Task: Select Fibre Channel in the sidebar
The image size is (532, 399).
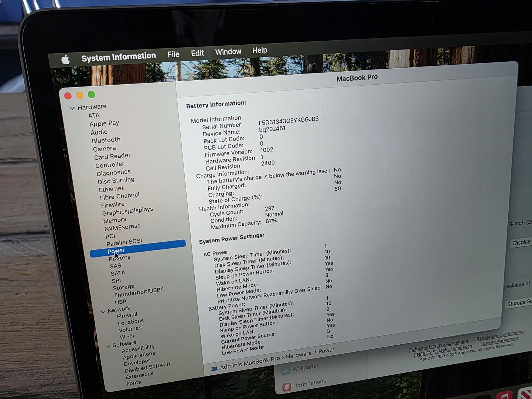Action: pos(120,196)
